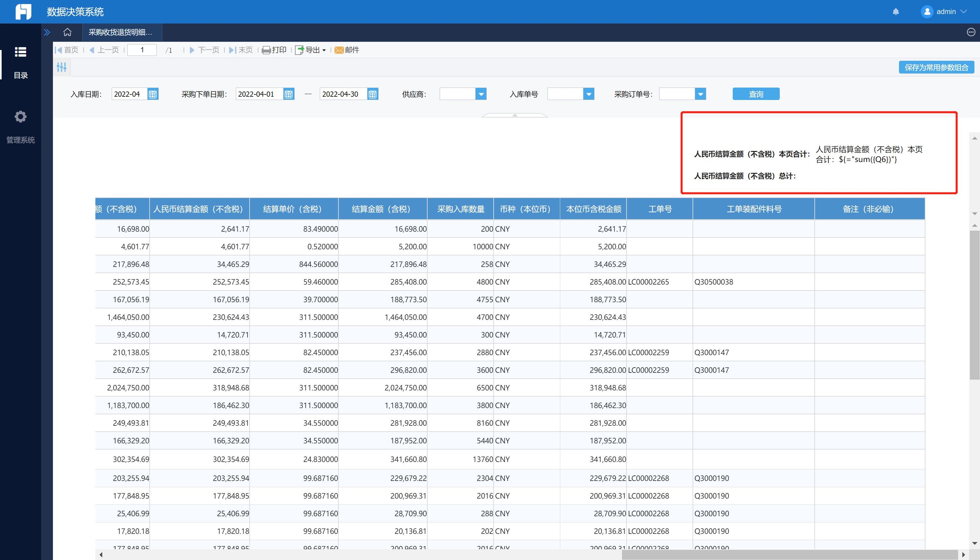This screenshot has height=560, width=980.
Task: Toggle parameter panel sliders icon
Action: [x=61, y=67]
